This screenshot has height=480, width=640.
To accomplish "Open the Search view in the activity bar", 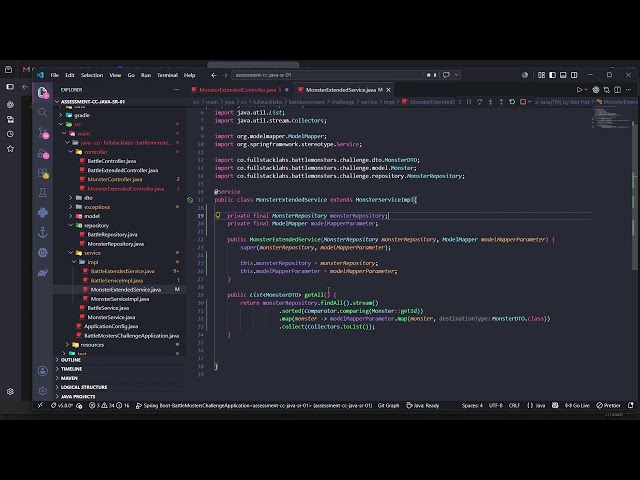I will pos(42,112).
